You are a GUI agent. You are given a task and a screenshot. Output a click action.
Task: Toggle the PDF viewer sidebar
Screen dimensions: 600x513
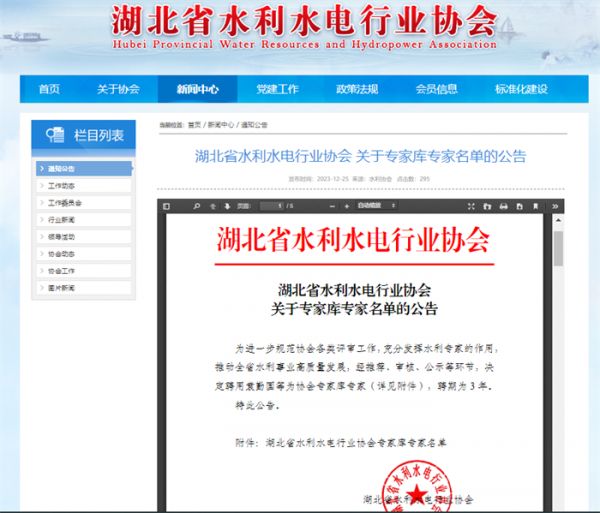tap(166, 206)
